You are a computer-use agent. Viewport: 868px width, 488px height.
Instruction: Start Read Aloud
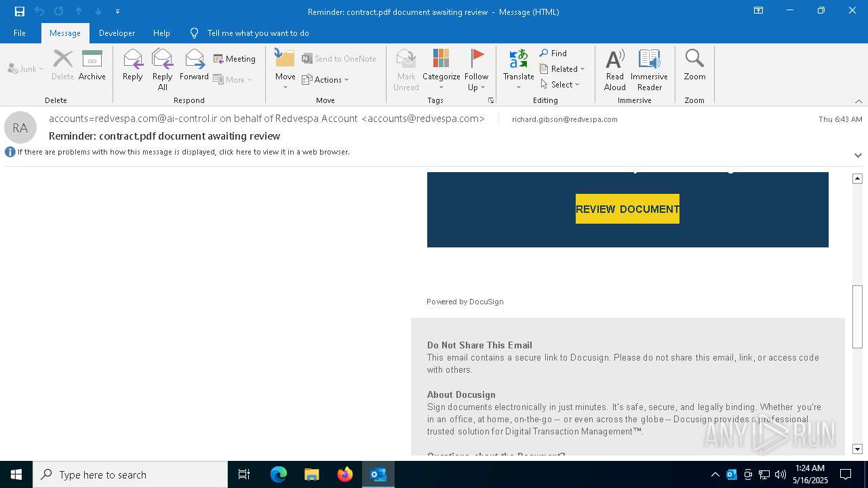pyautogui.click(x=615, y=69)
